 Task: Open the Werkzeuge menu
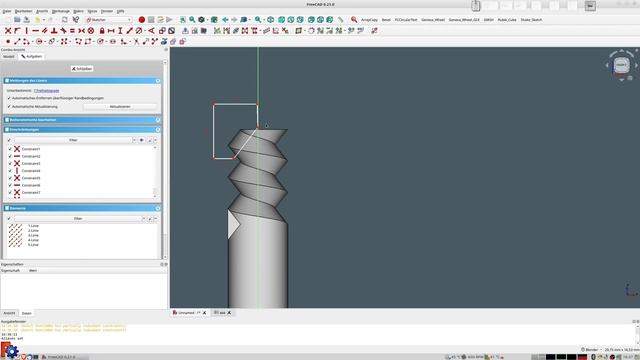(60, 11)
